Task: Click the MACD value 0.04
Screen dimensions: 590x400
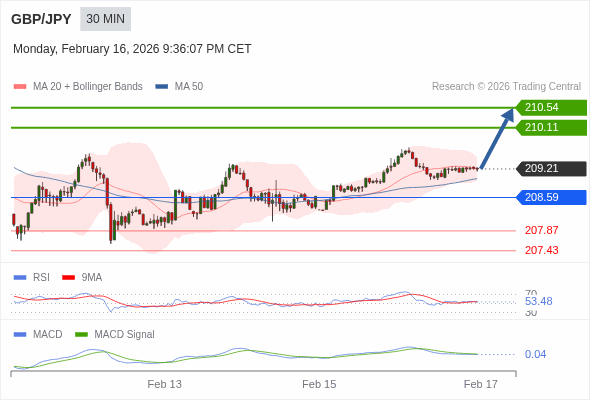Action: (535, 354)
